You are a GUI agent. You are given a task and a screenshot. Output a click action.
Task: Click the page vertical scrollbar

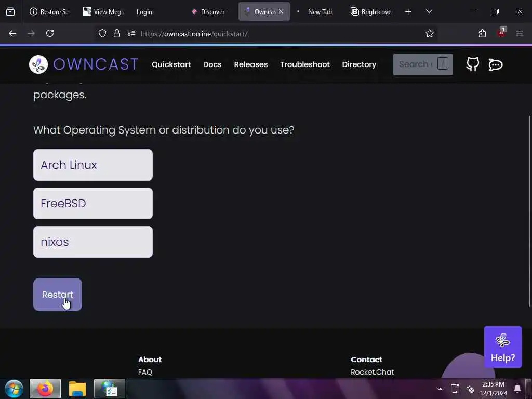pyautogui.click(x=529, y=210)
